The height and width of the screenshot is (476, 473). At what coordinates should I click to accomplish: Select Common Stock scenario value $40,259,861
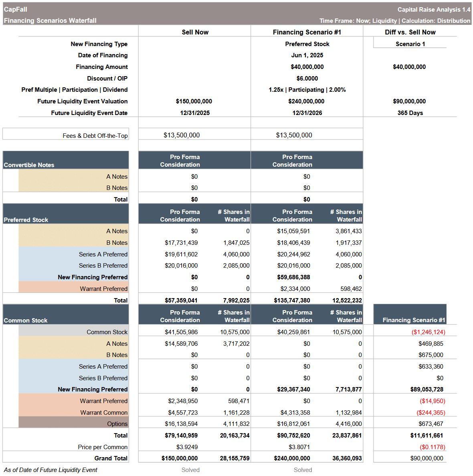point(293,333)
